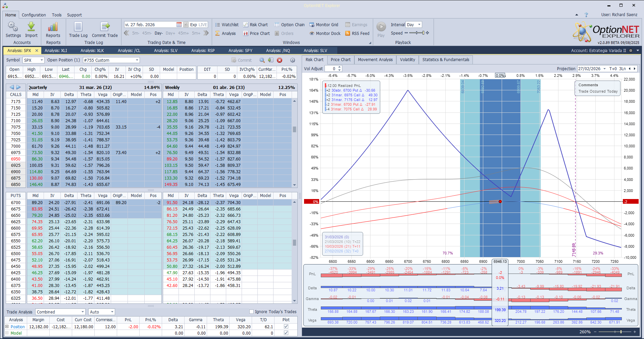Open the Symbol SPX dropdown
The width and height of the screenshot is (644, 339).
coord(42,60)
